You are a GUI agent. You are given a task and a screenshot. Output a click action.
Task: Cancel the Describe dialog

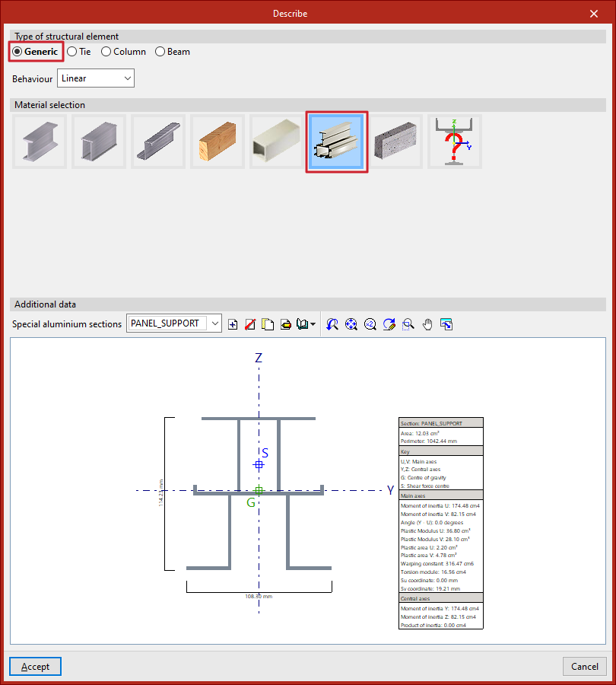pos(585,666)
